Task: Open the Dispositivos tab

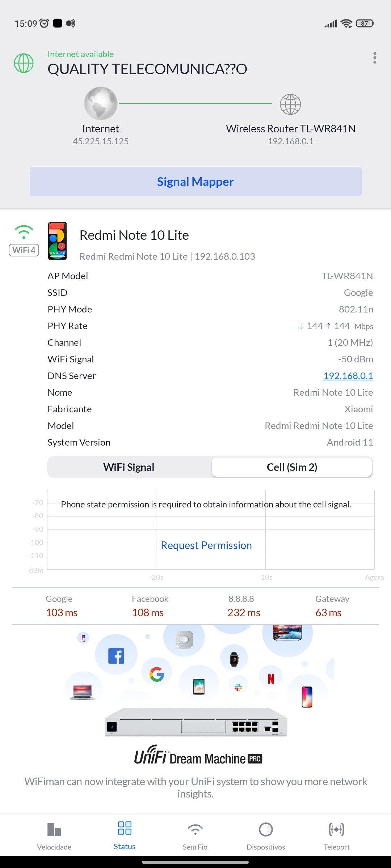Action: [x=266, y=836]
